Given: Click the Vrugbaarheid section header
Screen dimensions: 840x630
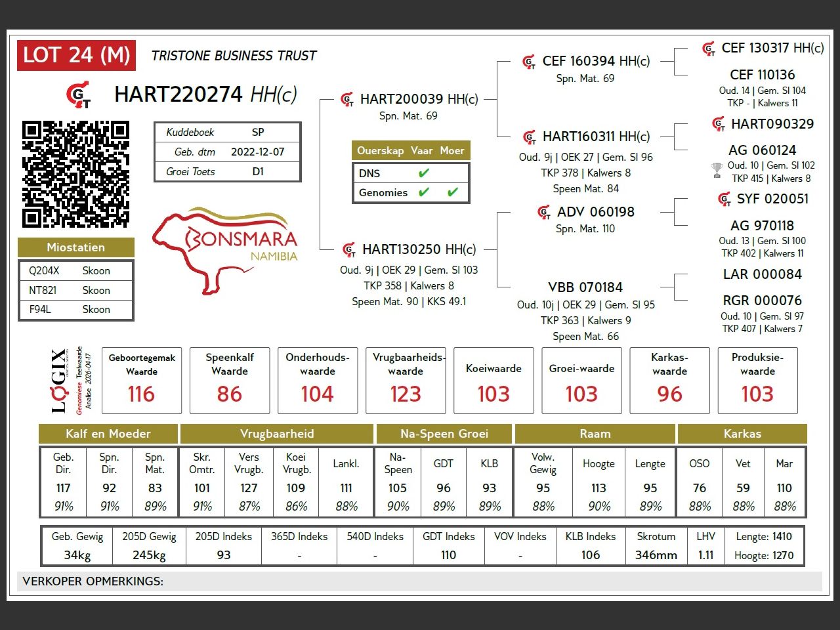Looking at the screenshot, I should click(277, 434).
